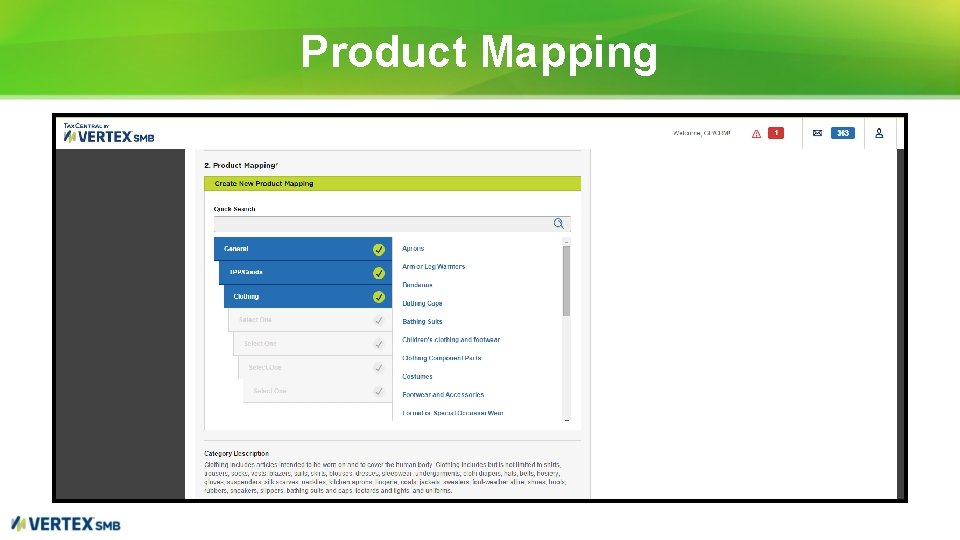Click the category list scrollbar thumb

(566, 281)
